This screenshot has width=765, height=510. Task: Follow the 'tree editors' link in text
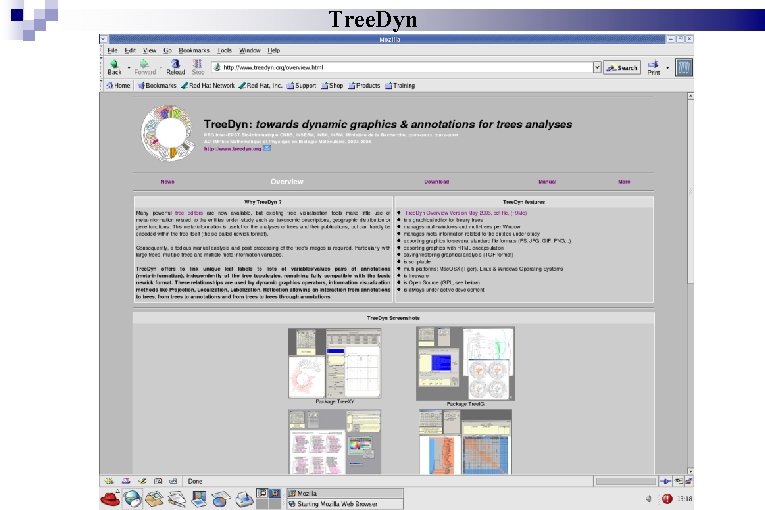(x=189, y=213)
